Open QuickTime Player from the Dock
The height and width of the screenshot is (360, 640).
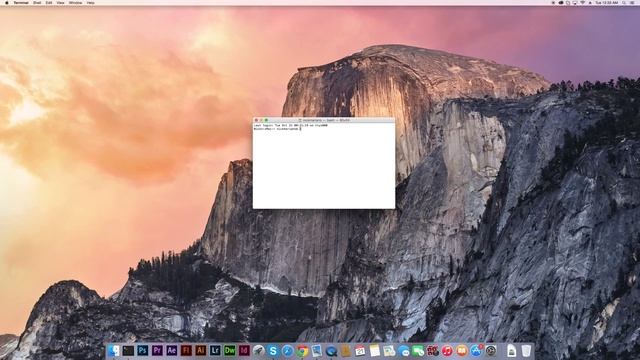tap(331, 351)
